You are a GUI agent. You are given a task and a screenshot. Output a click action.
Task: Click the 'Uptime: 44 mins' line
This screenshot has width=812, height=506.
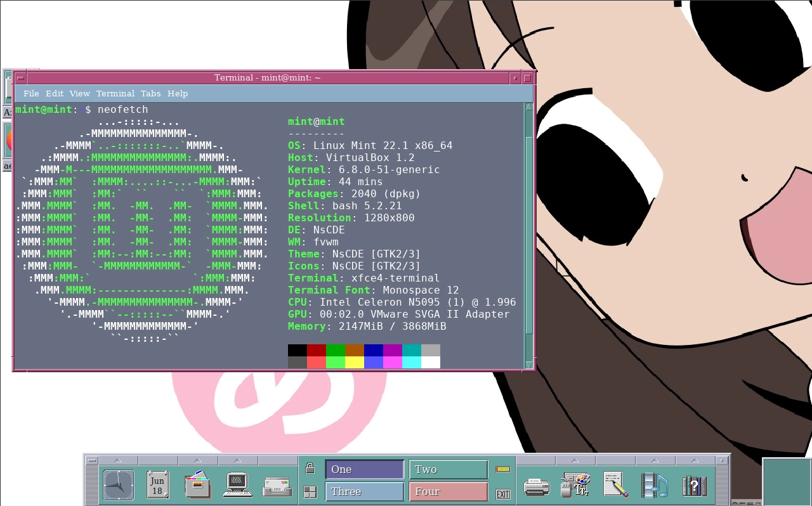point(336,182)
